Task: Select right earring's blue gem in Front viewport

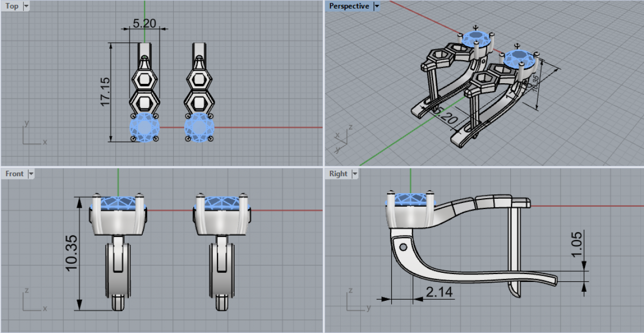Action: pos(221,203)
